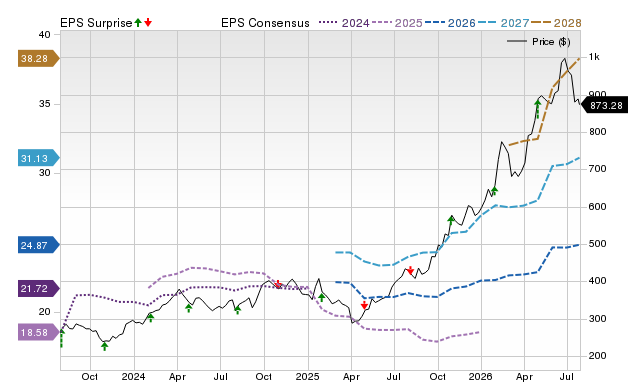Click the 2024 label on the time axis
The width and height of the screenshot is (640, 382).
pos(133,376)
